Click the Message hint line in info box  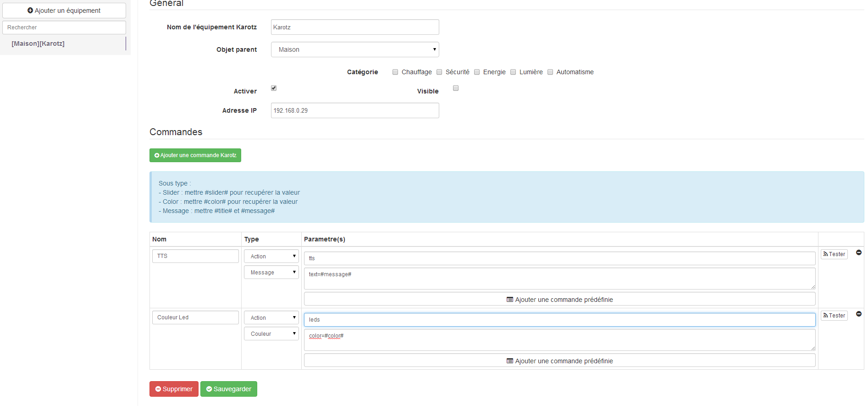click(217, 211)
